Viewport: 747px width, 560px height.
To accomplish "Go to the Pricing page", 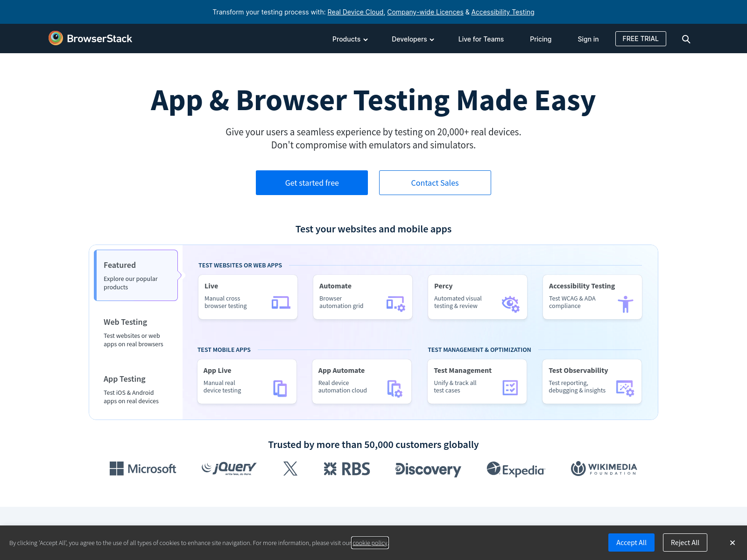I will (541, 39).
